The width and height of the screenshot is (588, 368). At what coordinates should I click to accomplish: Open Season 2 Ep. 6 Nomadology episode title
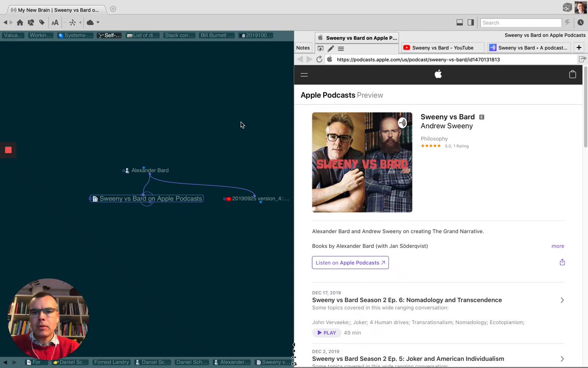(407, 300)
